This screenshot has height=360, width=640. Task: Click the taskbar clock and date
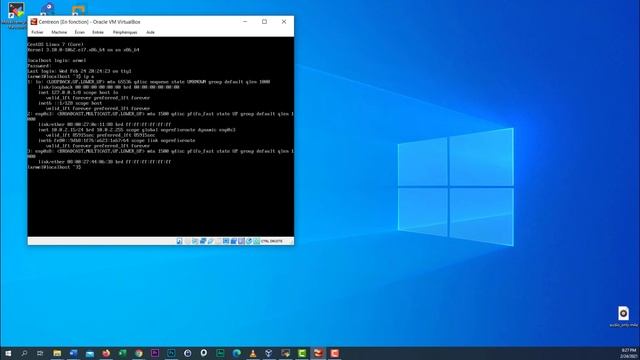[629, 353]
